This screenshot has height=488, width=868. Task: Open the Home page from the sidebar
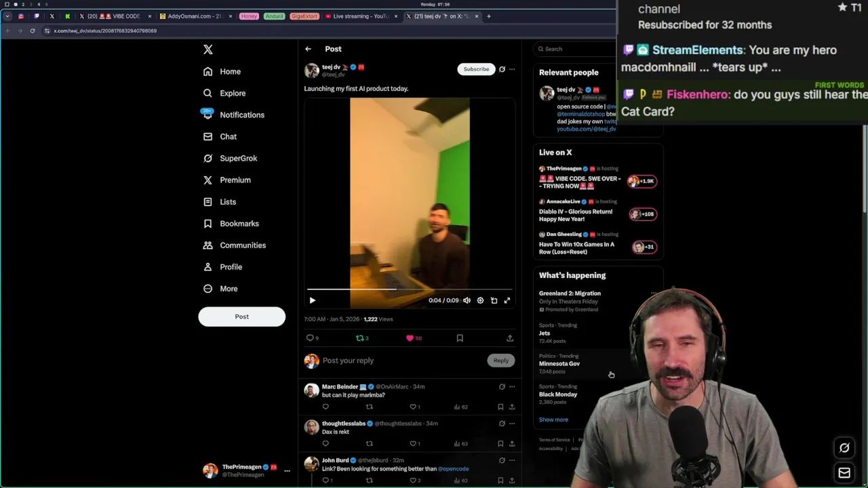coord(222,71)
